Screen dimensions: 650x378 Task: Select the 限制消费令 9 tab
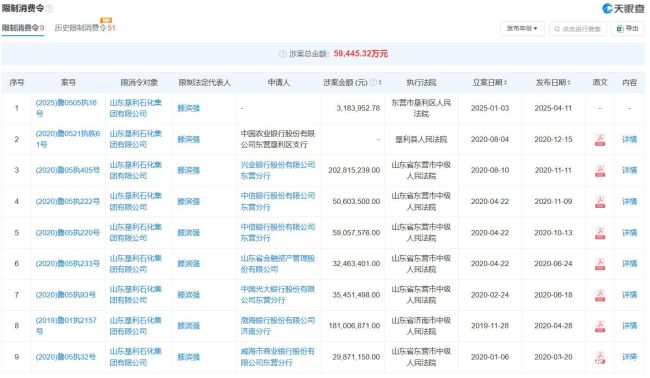point(23,28)
